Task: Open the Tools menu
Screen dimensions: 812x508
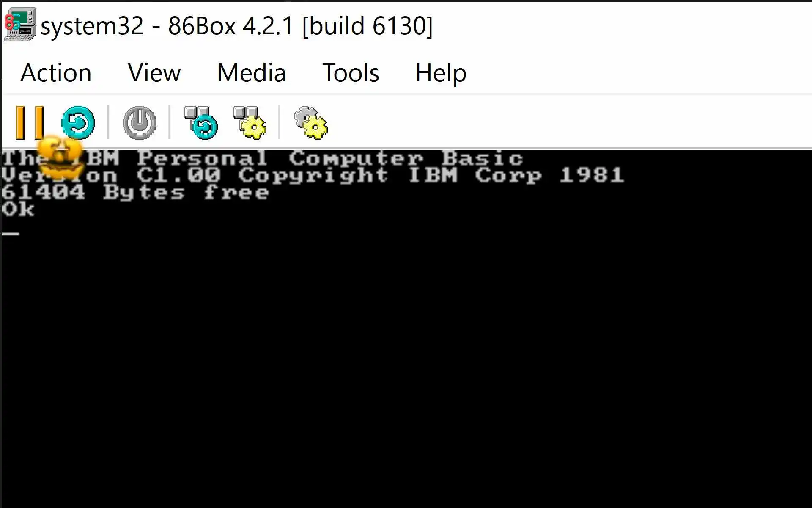Action: point(351,72)
